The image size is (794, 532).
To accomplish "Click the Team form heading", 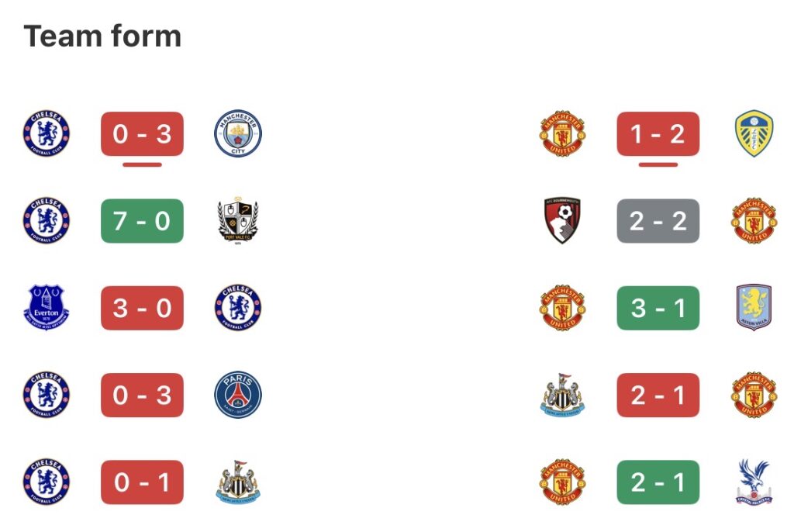I will pyautogui.click(x=102, y=36).
